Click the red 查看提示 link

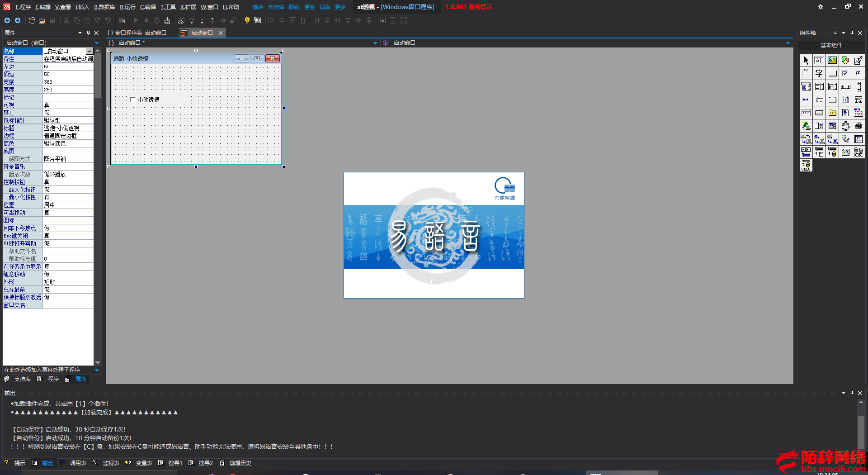pos(480,7)
